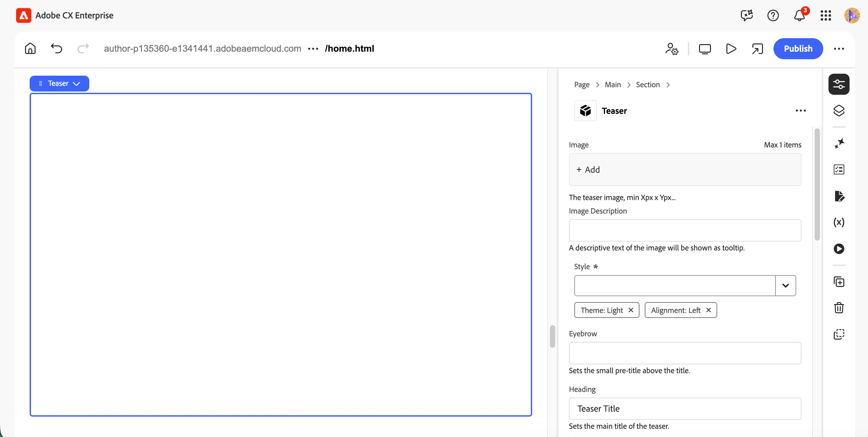
Task: Delete the selected Teaser component
Action: 839,308
